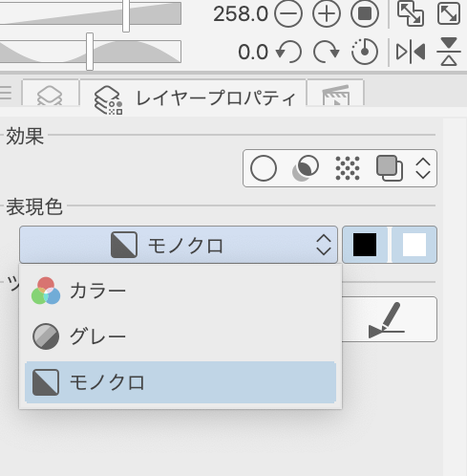Click the zoom out minus icon

click(288, 13)
